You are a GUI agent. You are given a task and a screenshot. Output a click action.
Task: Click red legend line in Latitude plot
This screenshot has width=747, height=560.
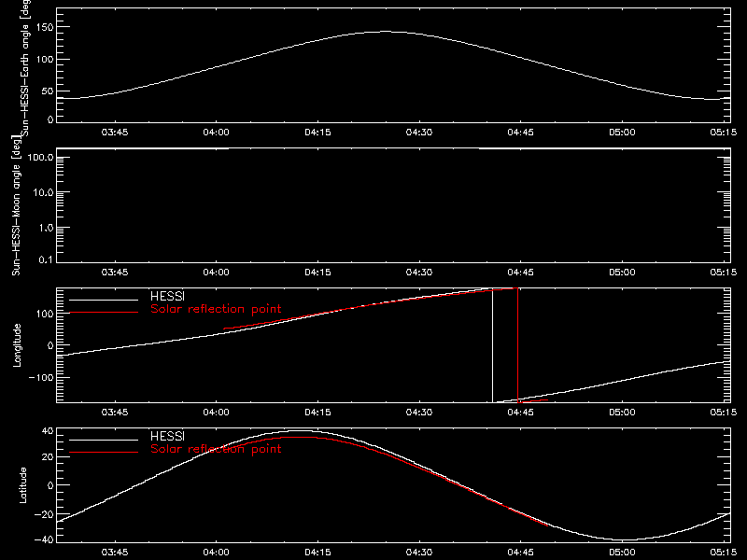pyautogui.click(x=104, y=453)
